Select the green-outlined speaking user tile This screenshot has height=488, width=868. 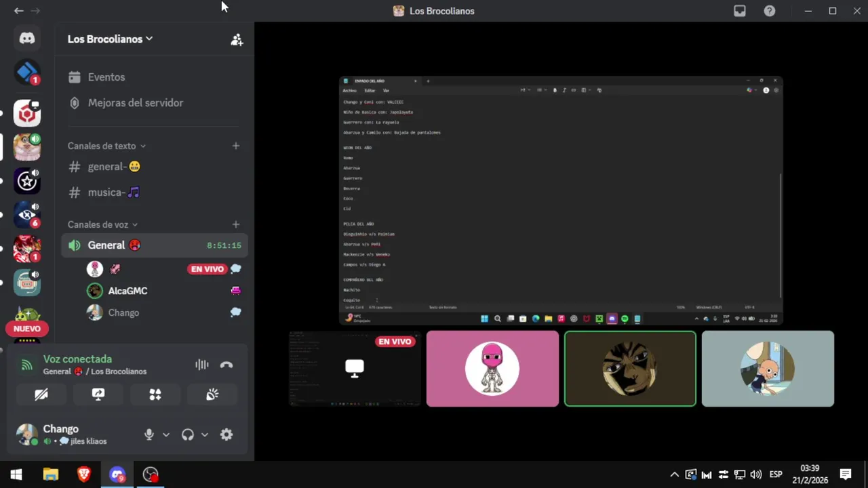[630, 369]
